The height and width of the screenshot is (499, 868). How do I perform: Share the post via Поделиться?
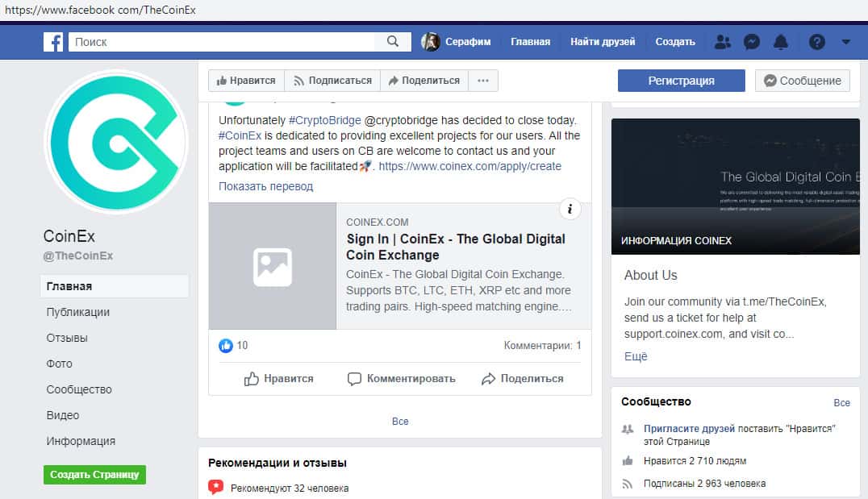(x=523, y=378)
